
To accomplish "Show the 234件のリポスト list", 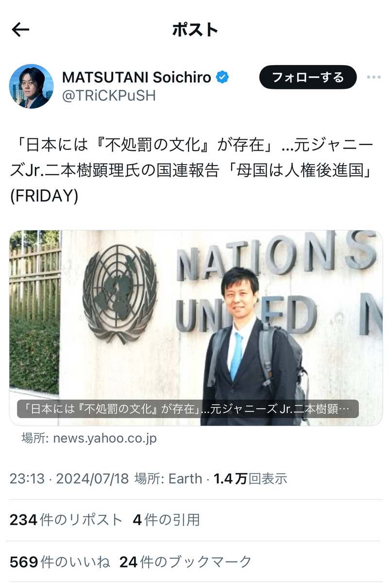I will 66,520.
